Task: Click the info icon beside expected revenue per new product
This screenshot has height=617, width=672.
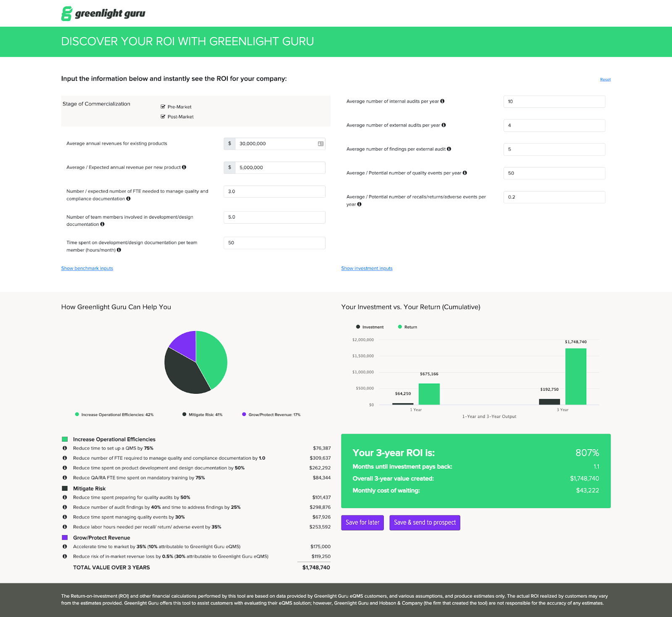Action: pos(185,167)
